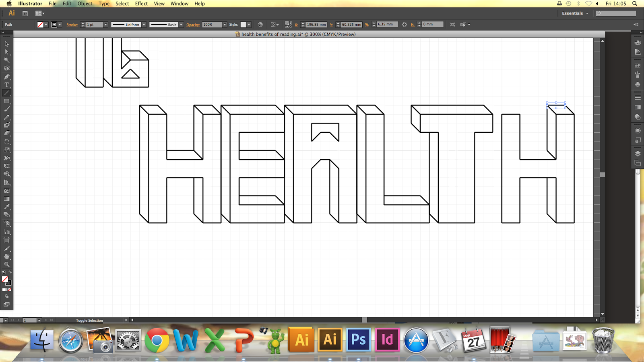
Task: Select the Rotate tool
Action: click(x=6, y=142)
